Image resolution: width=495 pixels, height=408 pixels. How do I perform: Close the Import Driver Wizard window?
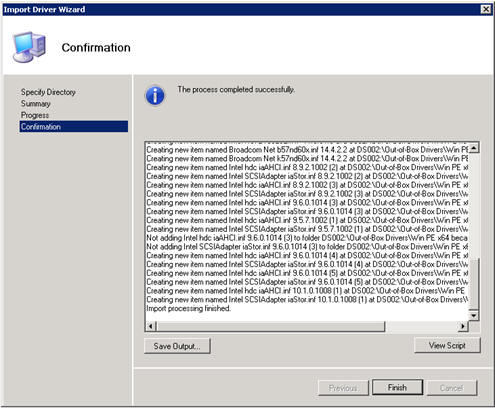[486, 9]
